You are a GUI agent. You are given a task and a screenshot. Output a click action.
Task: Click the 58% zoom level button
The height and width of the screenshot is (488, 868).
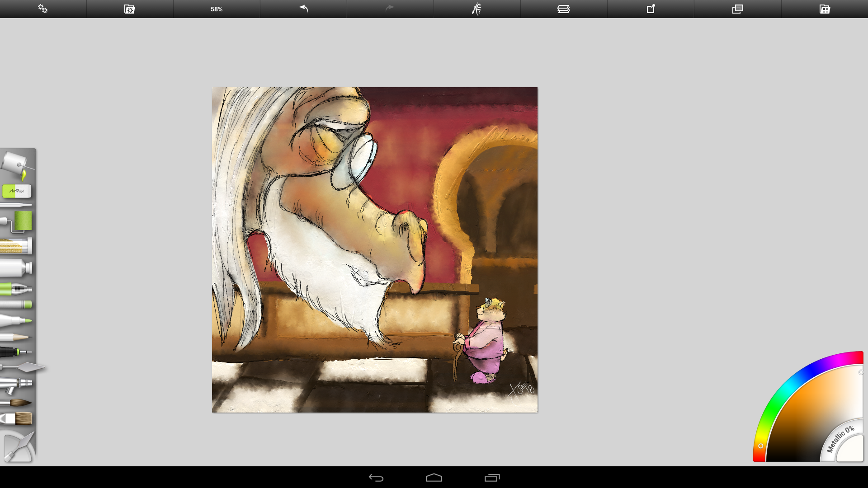217,9
